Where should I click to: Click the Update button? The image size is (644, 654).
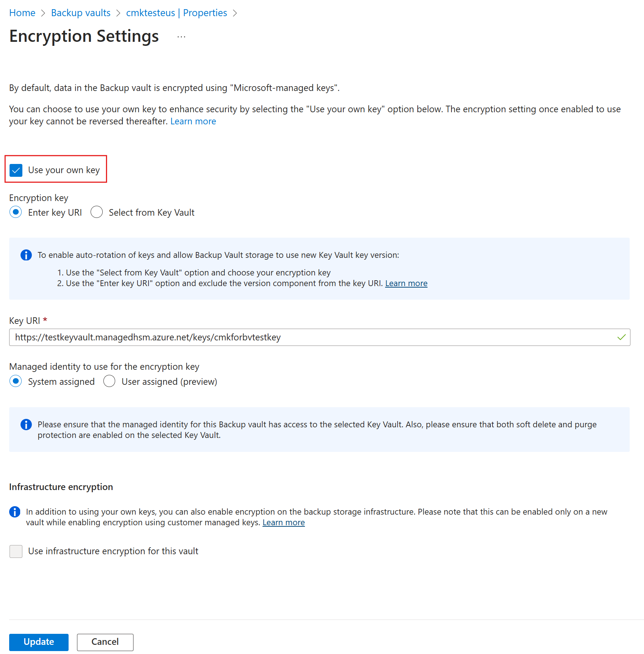(x=39, y=642)
